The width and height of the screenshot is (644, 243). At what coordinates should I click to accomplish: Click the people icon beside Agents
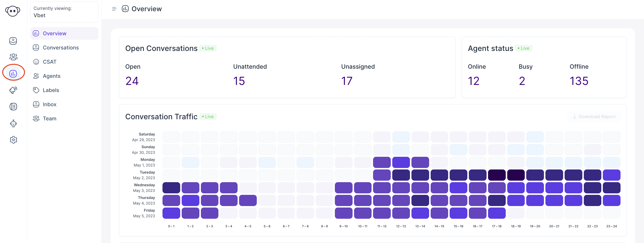pyautogui.click(x=36, y=76)
